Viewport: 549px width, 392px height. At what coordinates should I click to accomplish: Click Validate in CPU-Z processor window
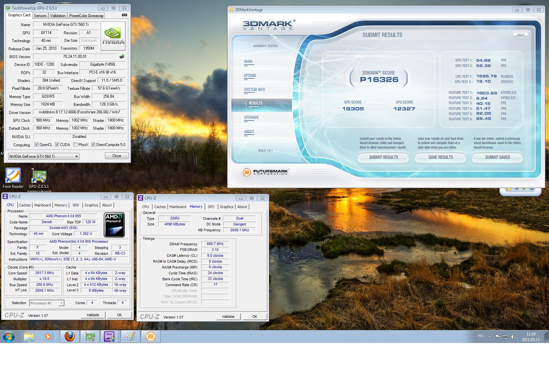point(93,315)
